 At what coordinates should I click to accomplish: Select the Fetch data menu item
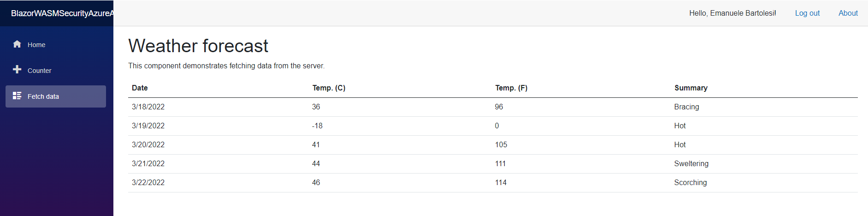click(x=43, y=96)
